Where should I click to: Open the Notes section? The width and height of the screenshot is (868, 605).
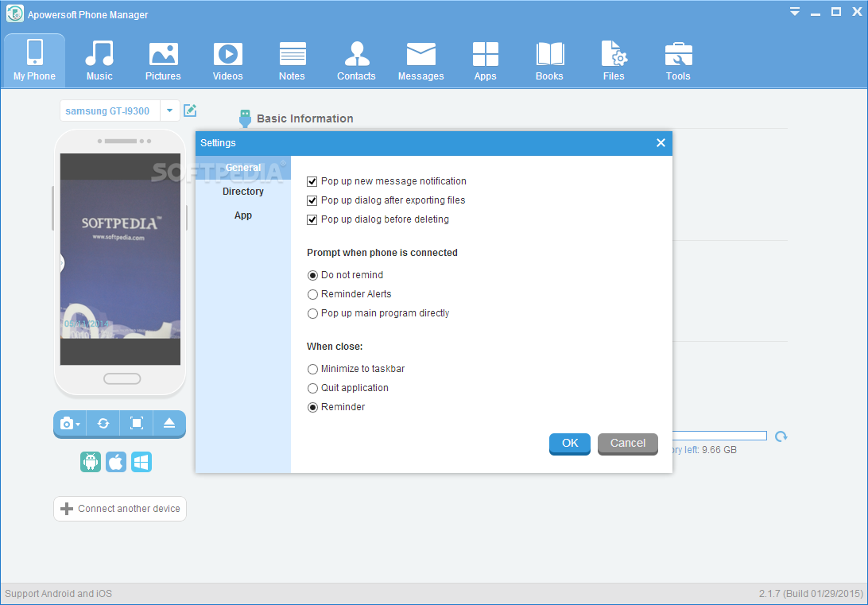click(292, 60)
